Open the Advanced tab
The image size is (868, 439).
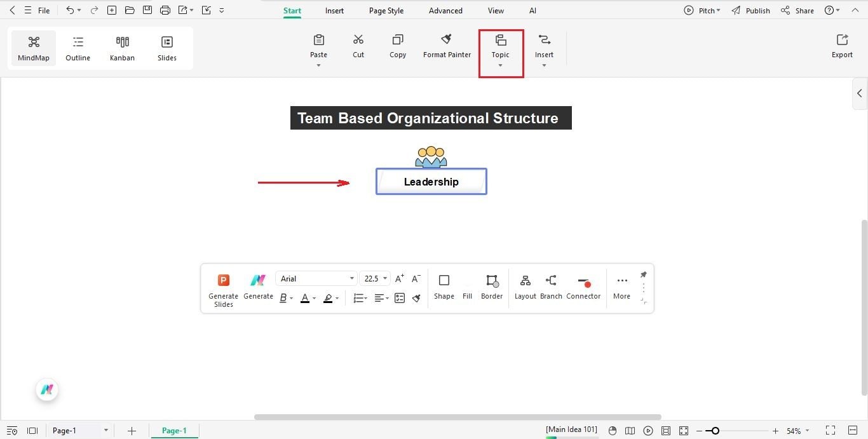point(445,11)
